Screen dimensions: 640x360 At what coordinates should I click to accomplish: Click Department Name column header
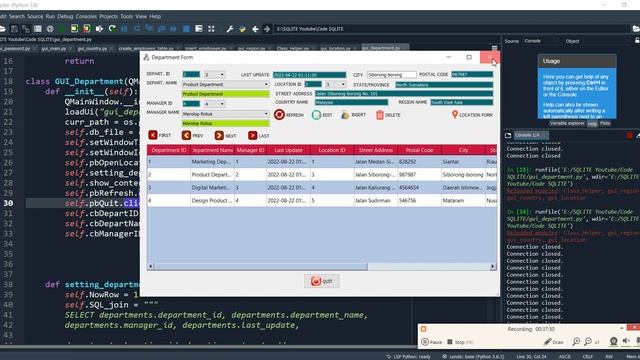[212, 150]
